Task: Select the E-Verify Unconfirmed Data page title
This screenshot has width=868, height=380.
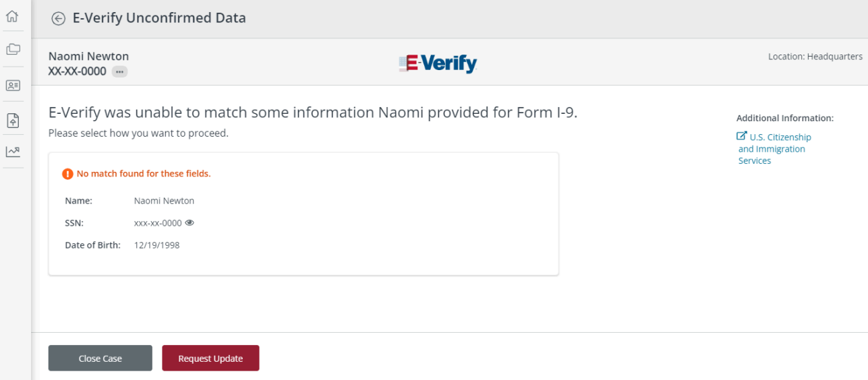Action: pos(159,18)
